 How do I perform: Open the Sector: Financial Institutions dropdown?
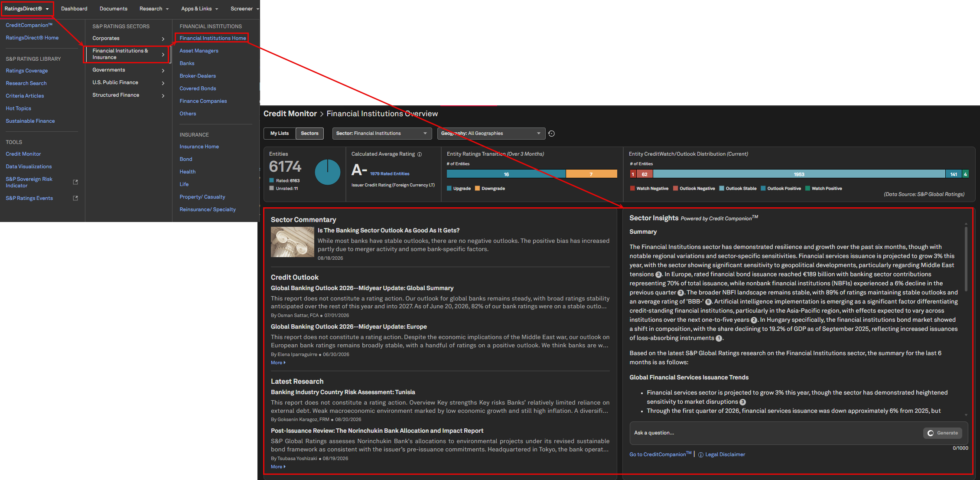[x=382, y=134]
